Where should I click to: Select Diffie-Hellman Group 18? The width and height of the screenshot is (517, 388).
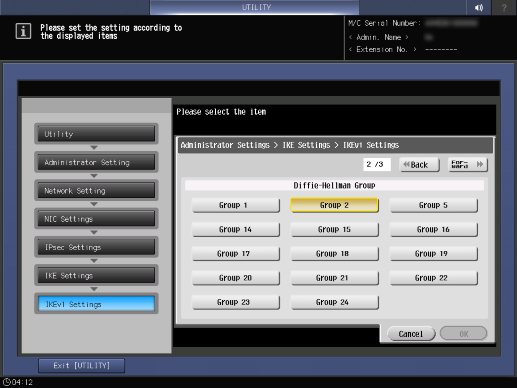[x=334, y=254]
